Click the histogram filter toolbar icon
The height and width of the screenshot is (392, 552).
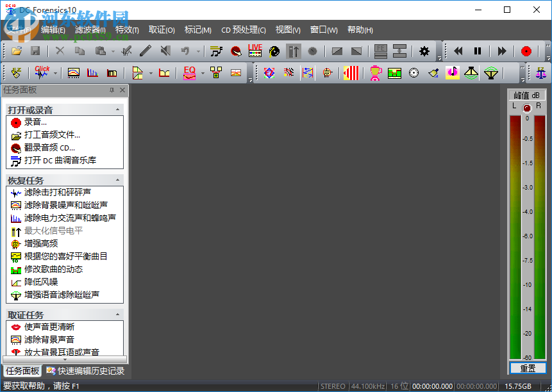(92, 73)
